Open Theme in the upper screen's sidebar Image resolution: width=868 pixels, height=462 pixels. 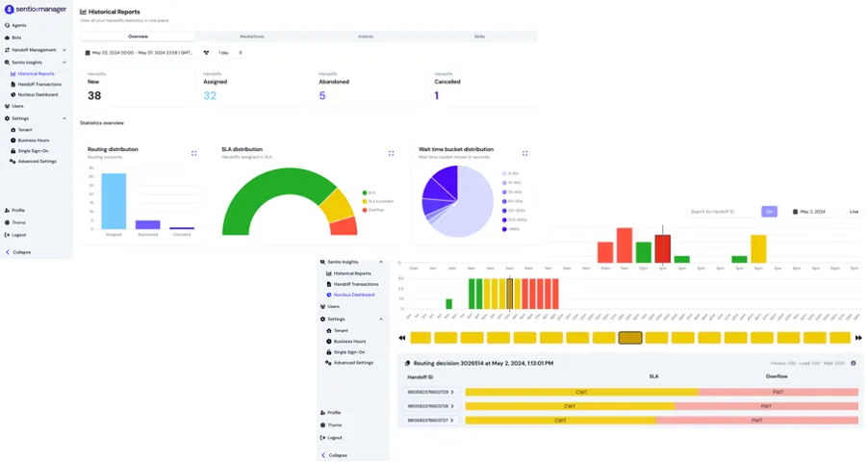tap(15, 222)
